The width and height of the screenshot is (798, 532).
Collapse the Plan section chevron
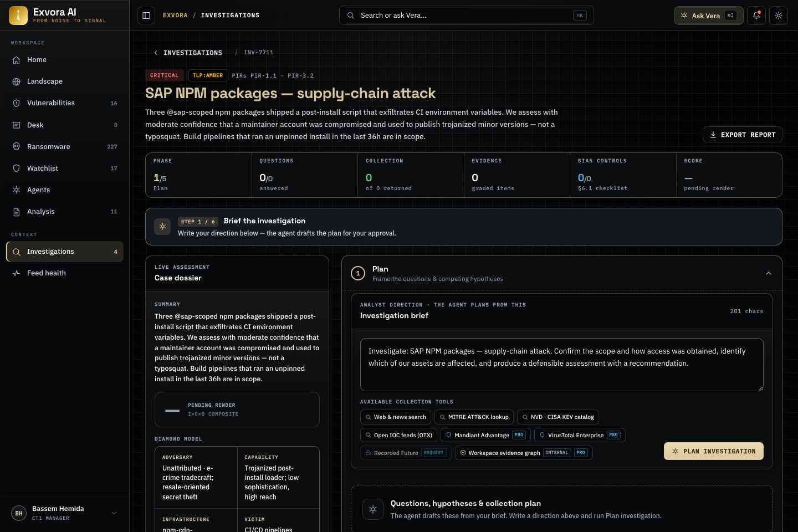tap(769, 273)
